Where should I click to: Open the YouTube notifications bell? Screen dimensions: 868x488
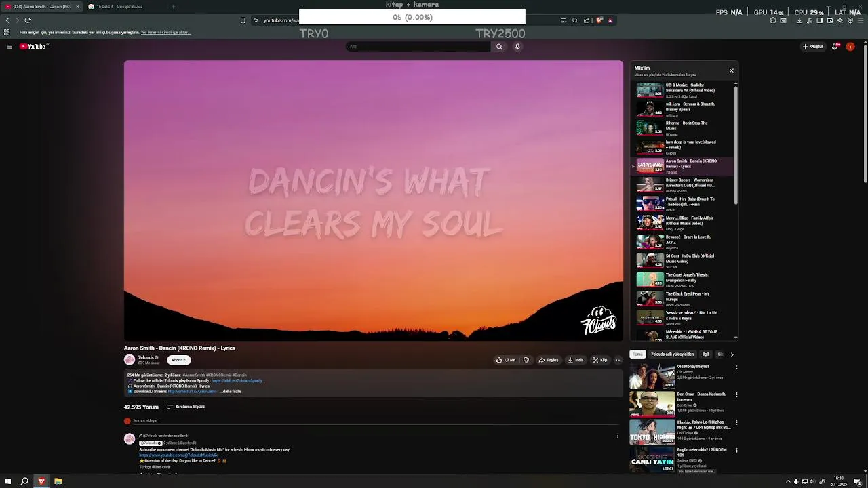pyautogui.click(x=835, y=47)
